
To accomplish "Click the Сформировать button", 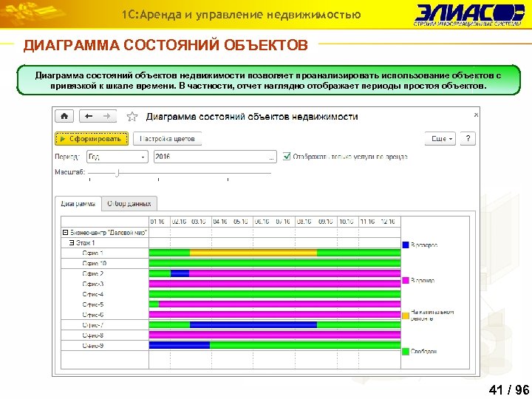I will pos(92,139).
